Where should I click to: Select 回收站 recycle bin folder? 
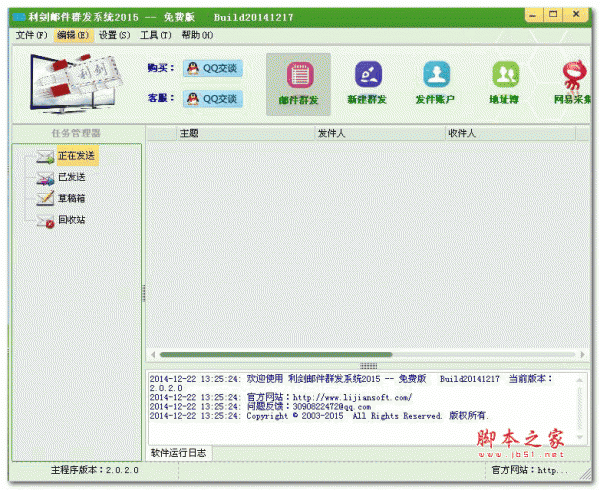click(72, 220)
